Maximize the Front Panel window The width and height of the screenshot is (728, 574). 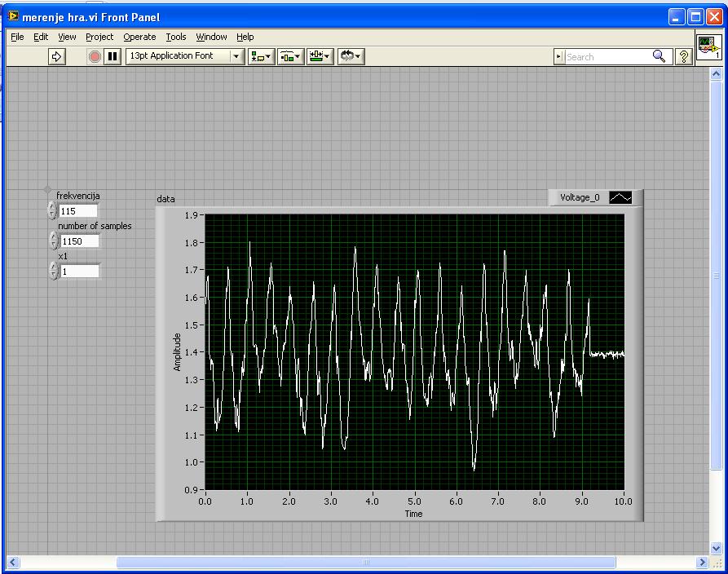[695, 17]
